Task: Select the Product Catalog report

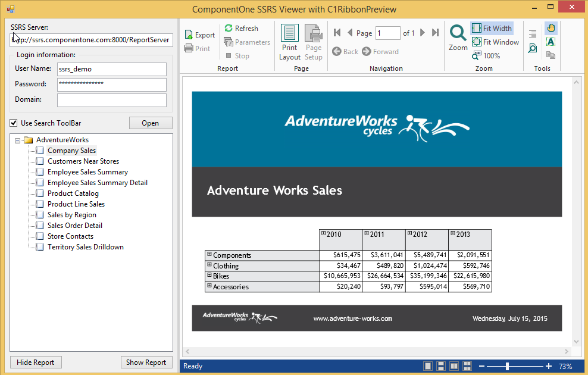Action: pyautogui.click(x=73, y=193)
